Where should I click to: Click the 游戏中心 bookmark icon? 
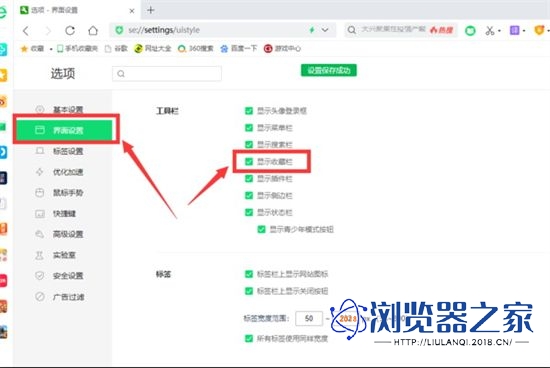pyautogui.click(x=268, y=48)
